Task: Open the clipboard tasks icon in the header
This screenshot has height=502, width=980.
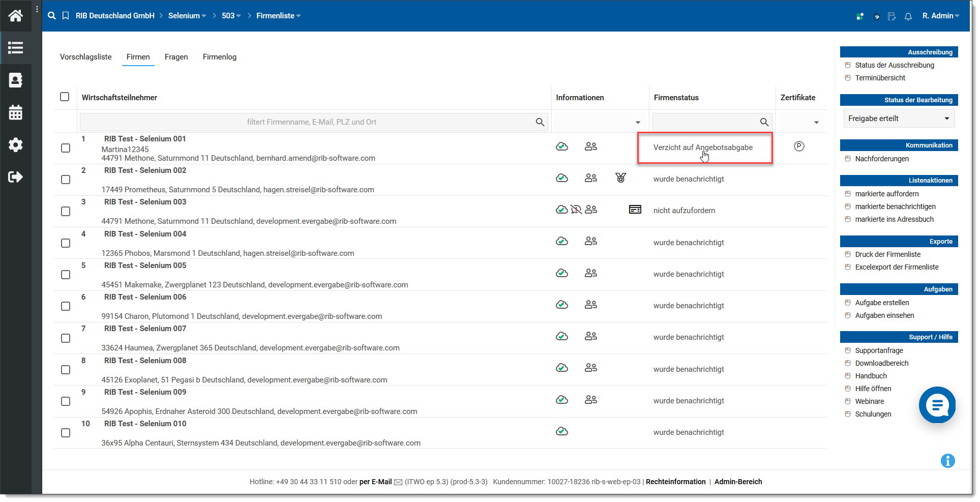Action: point(876,16)
